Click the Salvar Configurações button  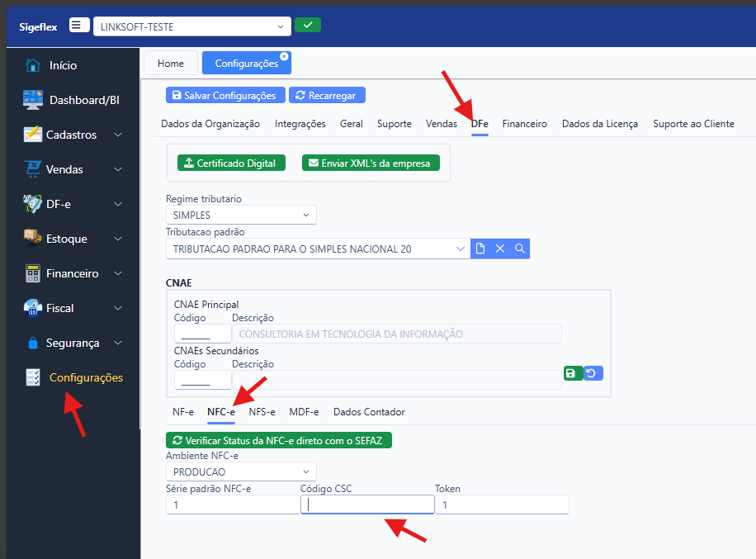click(225, 96)
